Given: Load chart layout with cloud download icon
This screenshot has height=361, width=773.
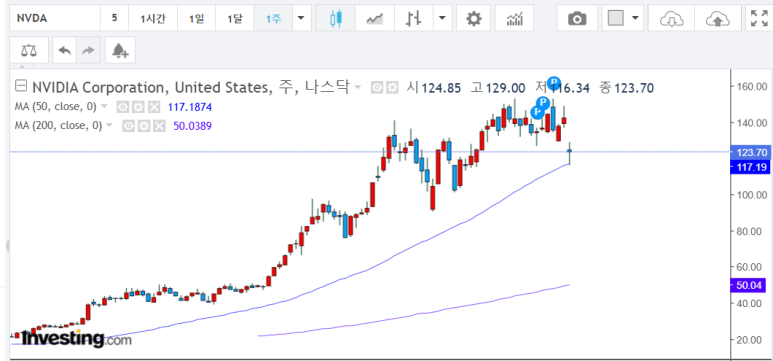Looking at the screenshot, I should click(671, 18).
